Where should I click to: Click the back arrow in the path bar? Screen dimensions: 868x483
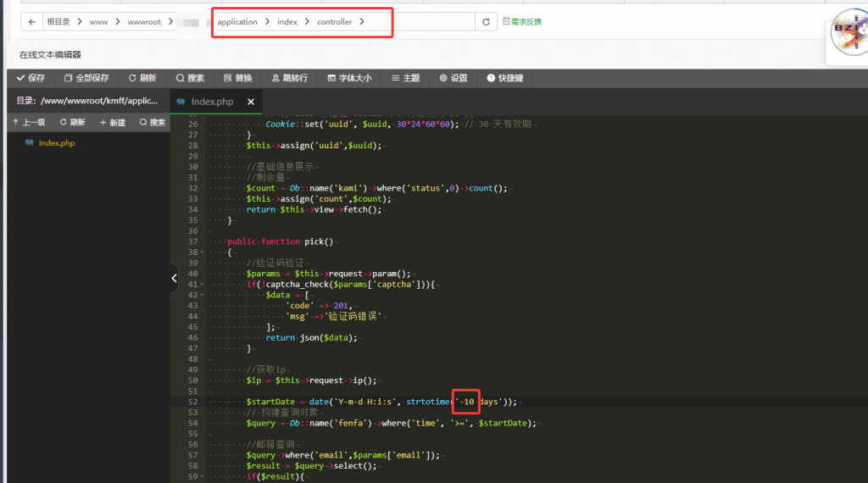[31, 21]
